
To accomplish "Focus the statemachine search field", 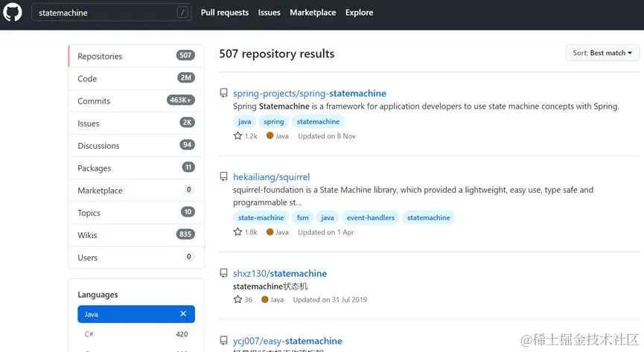I will [104, 13].
